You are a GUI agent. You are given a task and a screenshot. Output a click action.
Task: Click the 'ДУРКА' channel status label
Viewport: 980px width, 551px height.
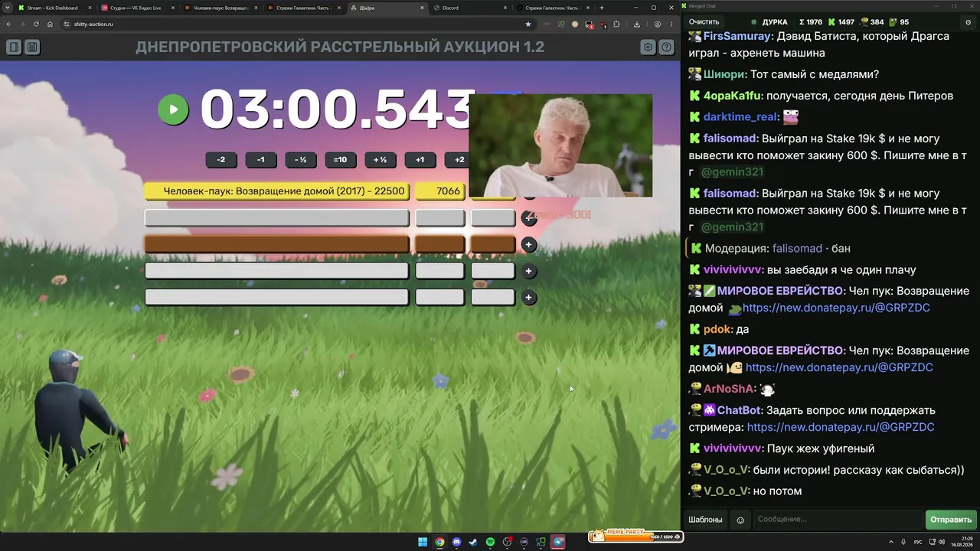pos(775,22)
